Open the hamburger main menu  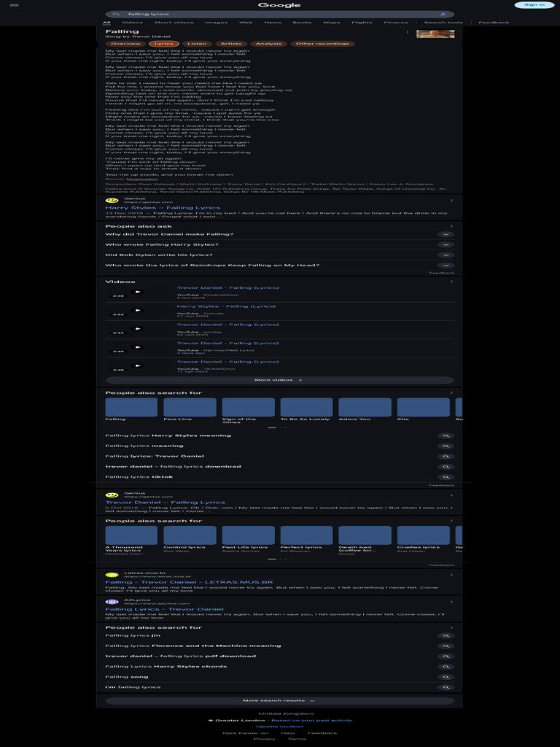coord(15,5)
